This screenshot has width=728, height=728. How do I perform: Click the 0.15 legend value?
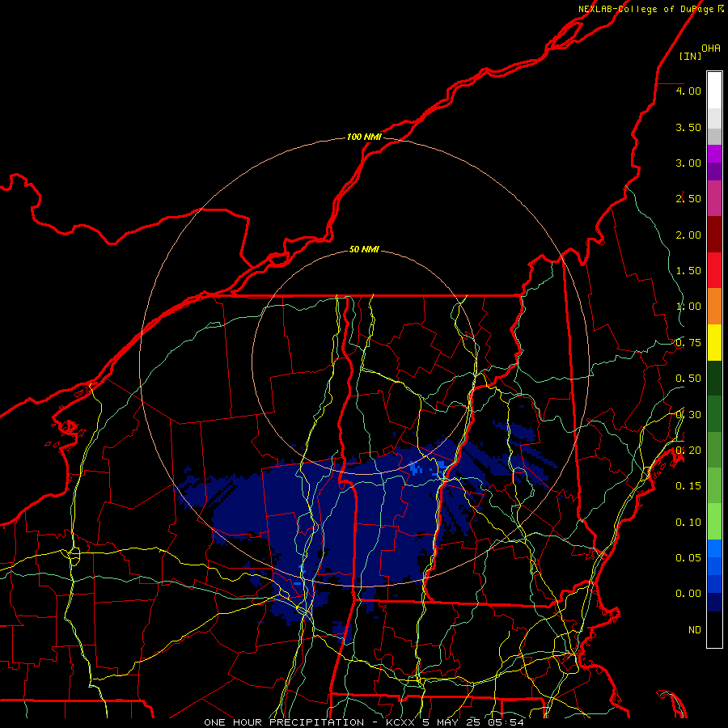[x=688, y=486]
